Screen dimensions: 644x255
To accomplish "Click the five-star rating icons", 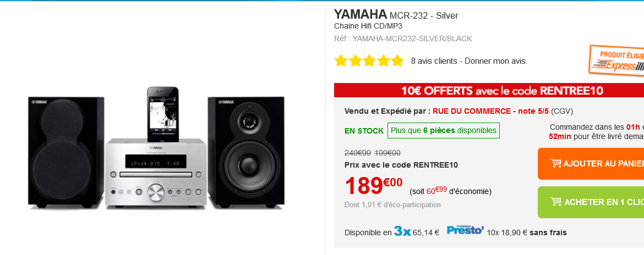I will tap(369, 61).
